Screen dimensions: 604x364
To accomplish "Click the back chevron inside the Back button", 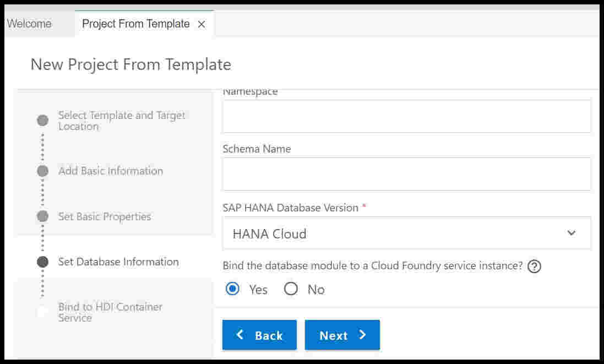I will point(240,335).
